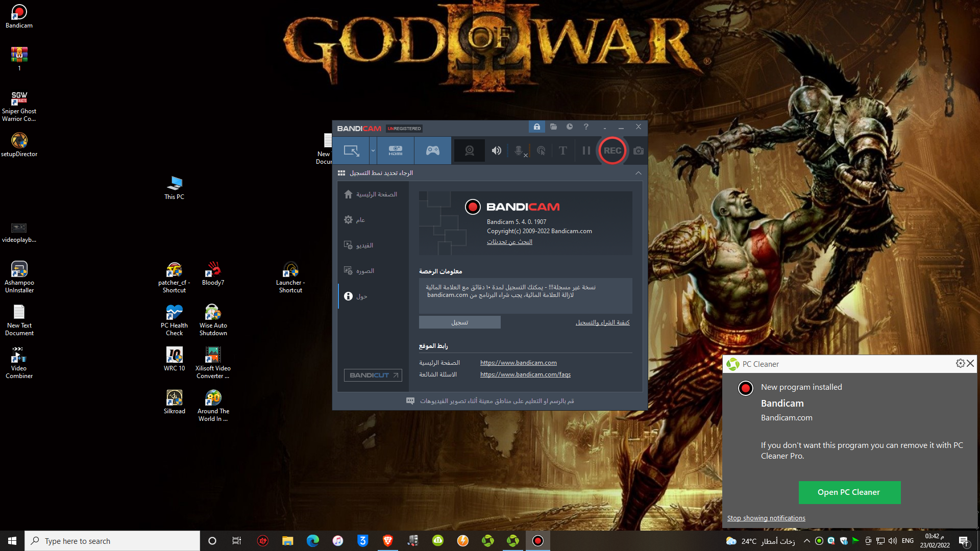Select the WinRAR archive named 1
The width and height of the screenshot is (980, 551).
click(19, 59)
